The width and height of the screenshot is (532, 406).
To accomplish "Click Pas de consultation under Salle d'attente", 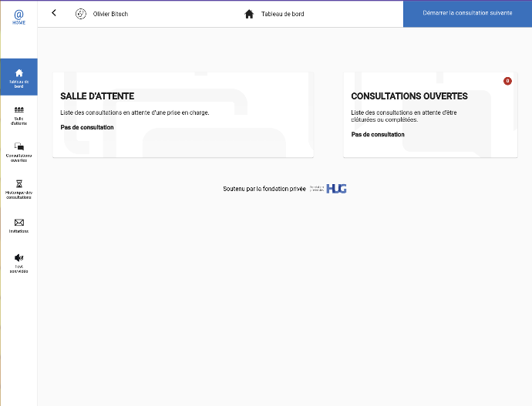I will click(x=87, y=127).
